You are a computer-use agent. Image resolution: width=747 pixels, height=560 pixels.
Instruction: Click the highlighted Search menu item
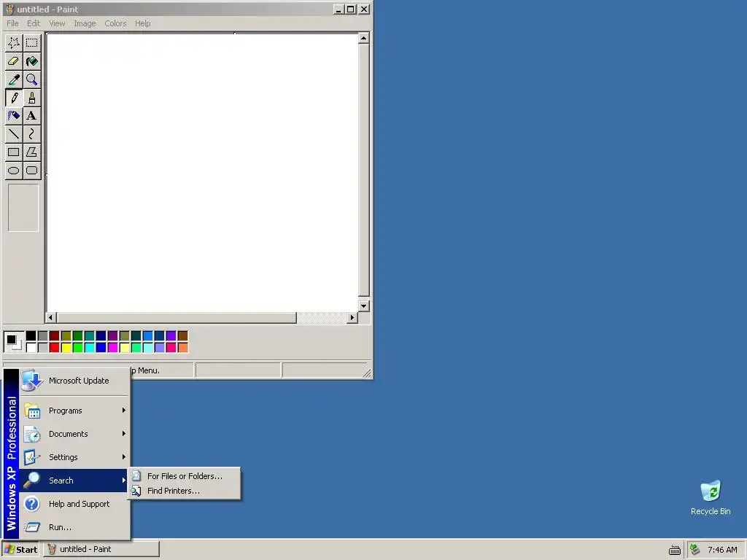click(74, 481)
